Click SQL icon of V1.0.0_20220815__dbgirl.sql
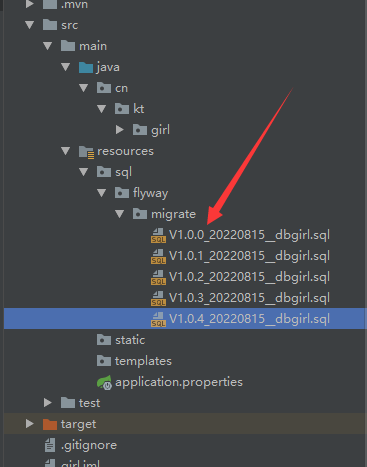Screen dimensions: 367x467 coord(158,235)
